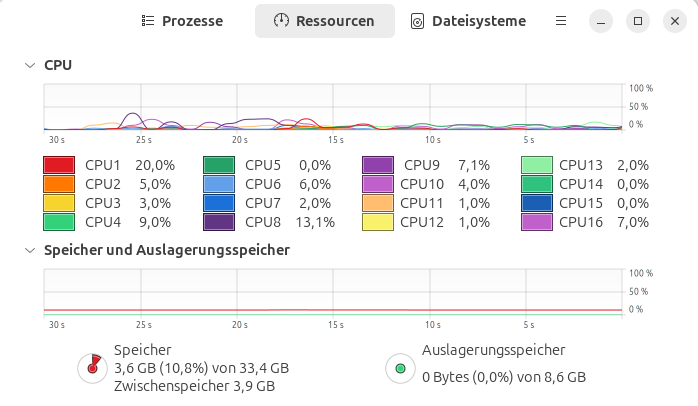The width and height of the screenshot is (698, 406).
Task: Click the Speicher memory pie icon
Action: click(93, 368)
